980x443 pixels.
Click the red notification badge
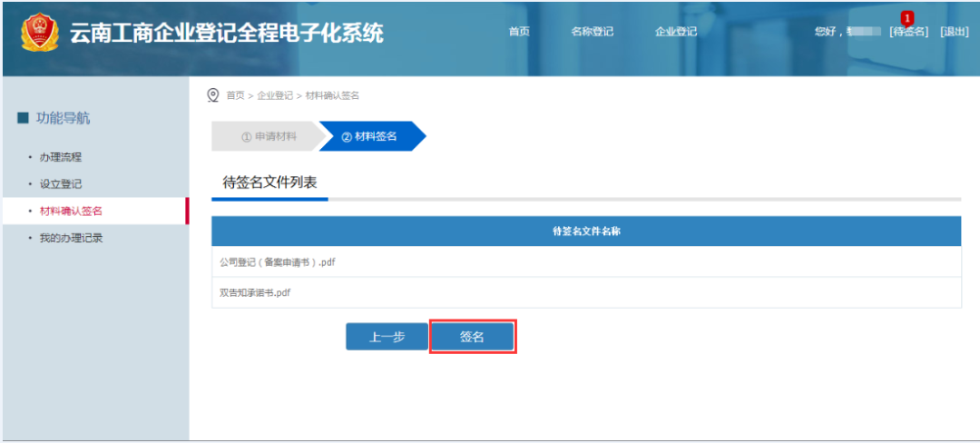click(x=906, y=18)
